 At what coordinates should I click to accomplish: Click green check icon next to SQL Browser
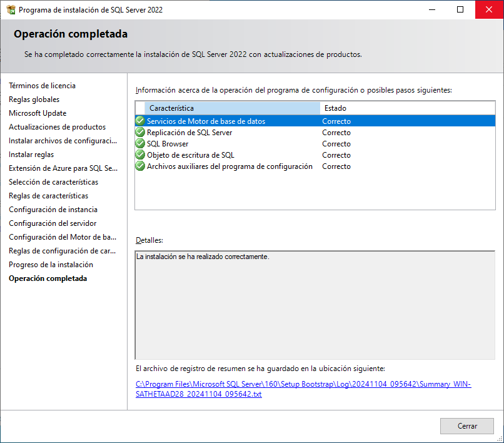[140, 144]
